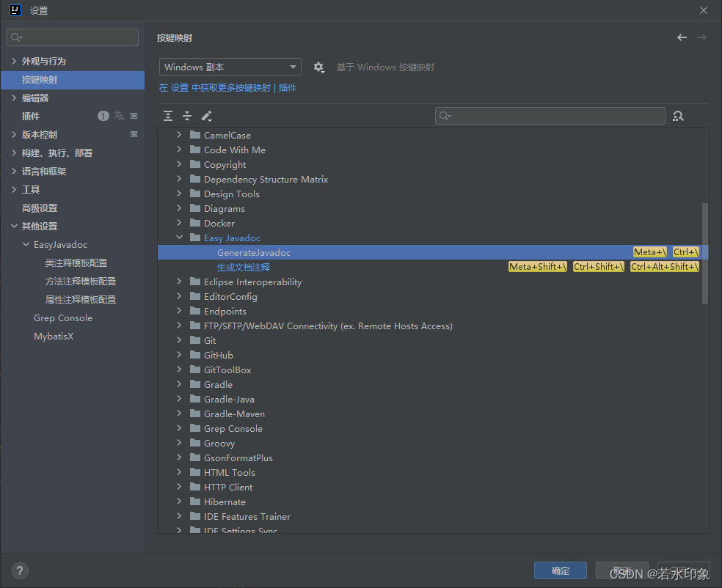Click the Copyright folder icon
The width and height of the screenshot is (722, 588).
pos(195,164)
